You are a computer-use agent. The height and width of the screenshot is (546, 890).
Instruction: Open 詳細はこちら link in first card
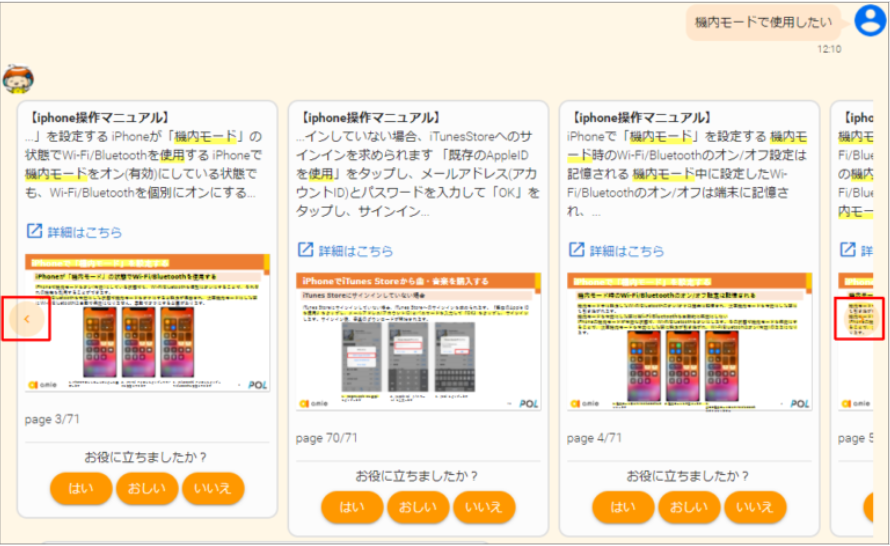tap(84, 232)
